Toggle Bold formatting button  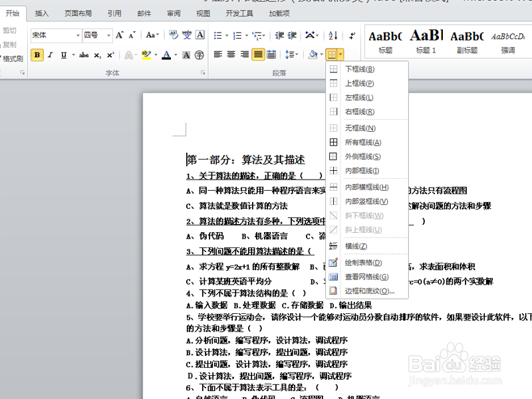click(37, 55)
